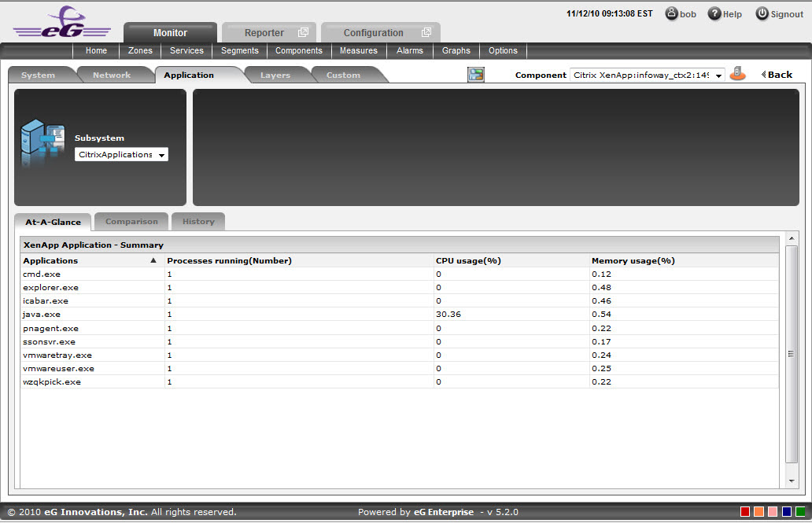The height and width of the screenshot is (523, 812).
Task: Click the 30.36 CPU usage value
Action: pyautogui.click(x=448, y=315)
